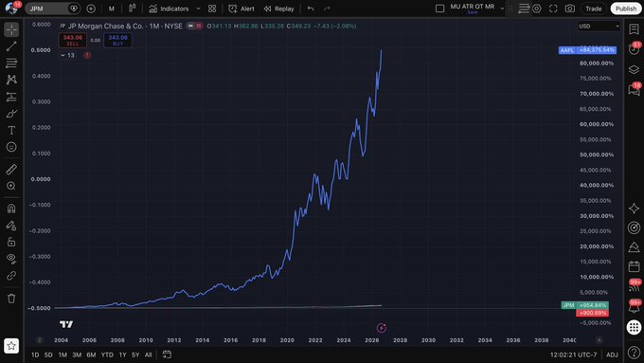
Task: Select the ruler measure tool
Action: tap(11, 169)
